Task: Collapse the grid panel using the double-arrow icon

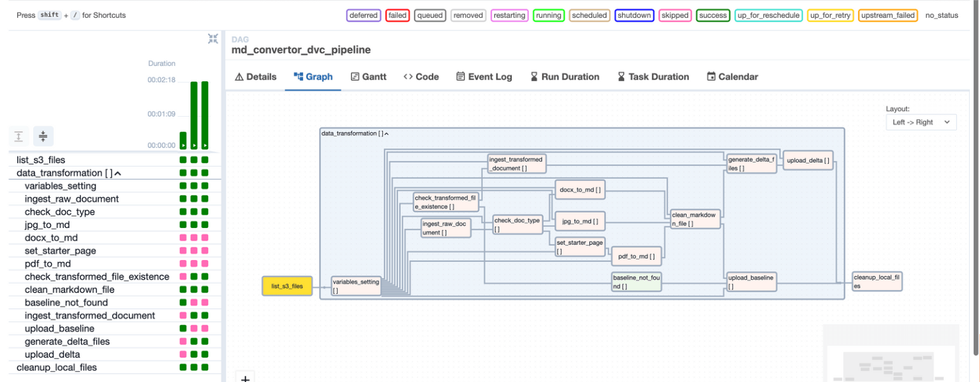Action: [x=213, y=38]
